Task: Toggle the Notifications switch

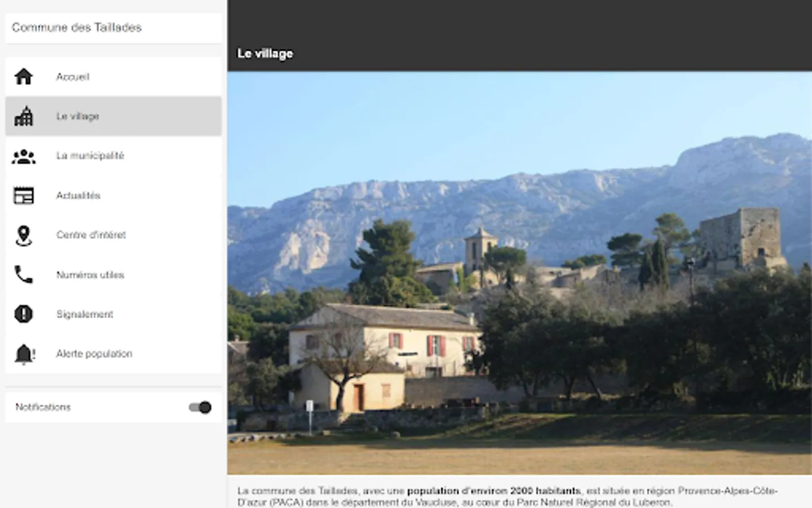Action: click(200, 407)
